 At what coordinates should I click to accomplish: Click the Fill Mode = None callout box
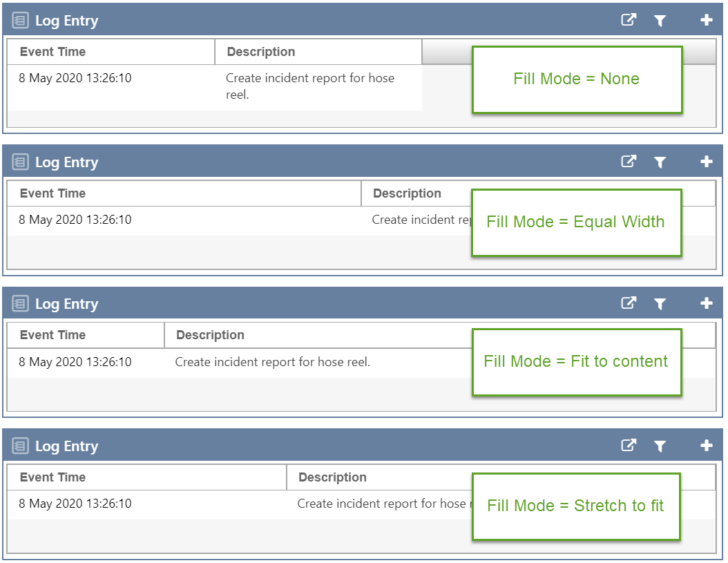(x=577, y=79)
